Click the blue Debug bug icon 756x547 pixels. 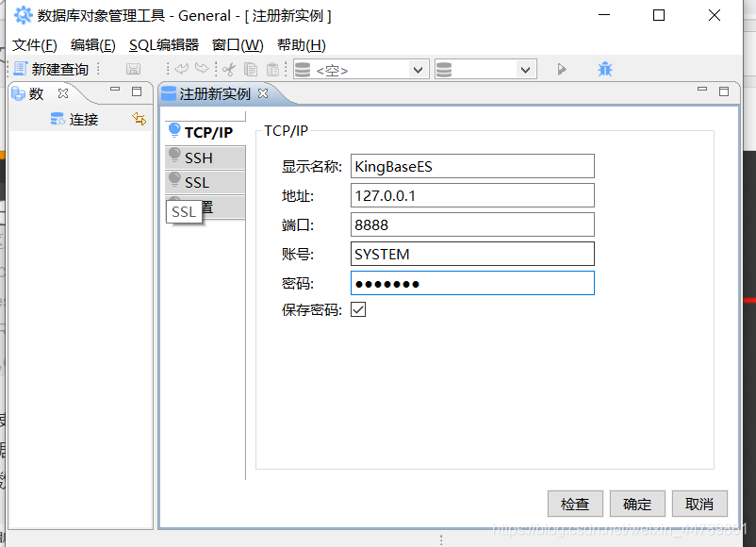pyautogui.click(x=605, y=70)
